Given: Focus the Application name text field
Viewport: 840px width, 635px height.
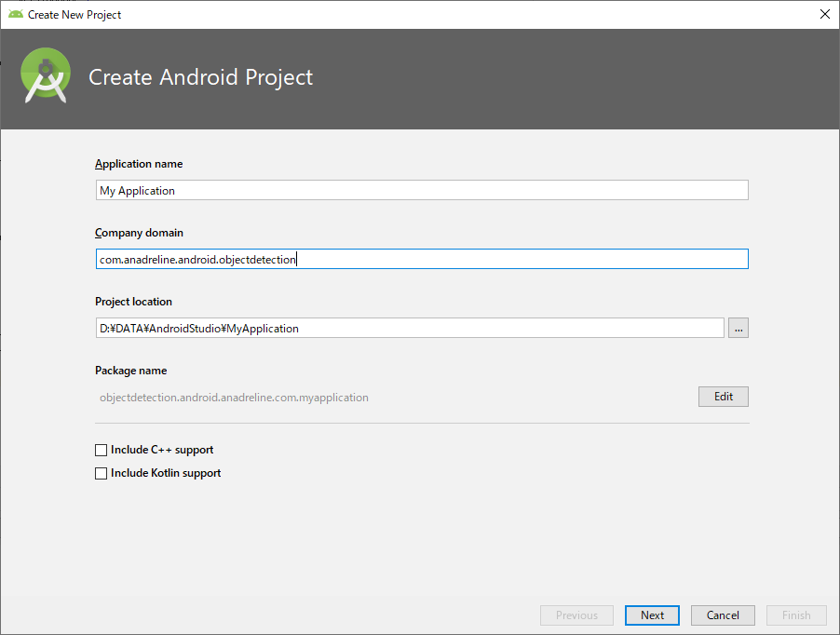Looking at the screenshot, I should click(421, 190).
